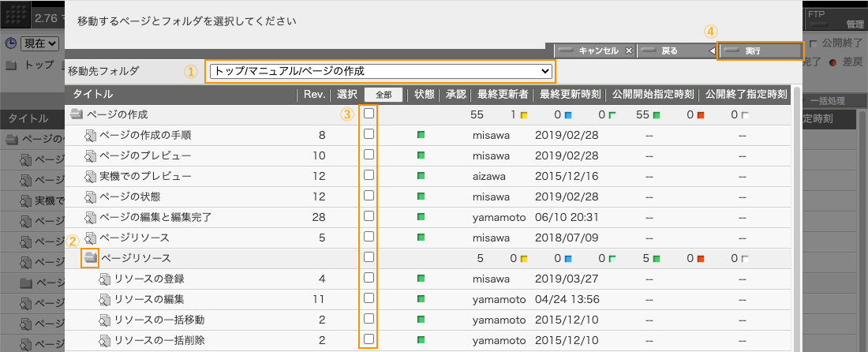
Task: Click the 全部 select-all button
Action: tap(383, 94)
